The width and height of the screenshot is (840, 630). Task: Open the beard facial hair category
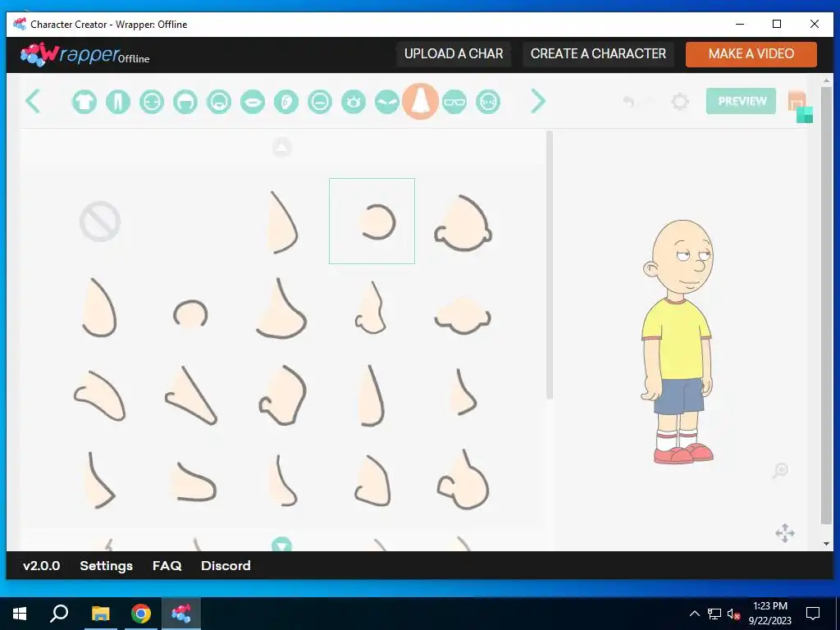[x=219, y=101]
